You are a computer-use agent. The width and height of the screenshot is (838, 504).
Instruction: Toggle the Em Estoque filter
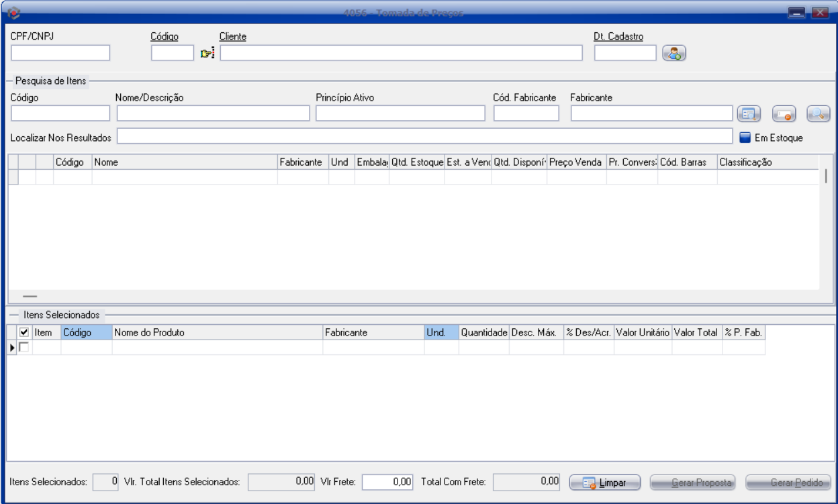[745, 138]
